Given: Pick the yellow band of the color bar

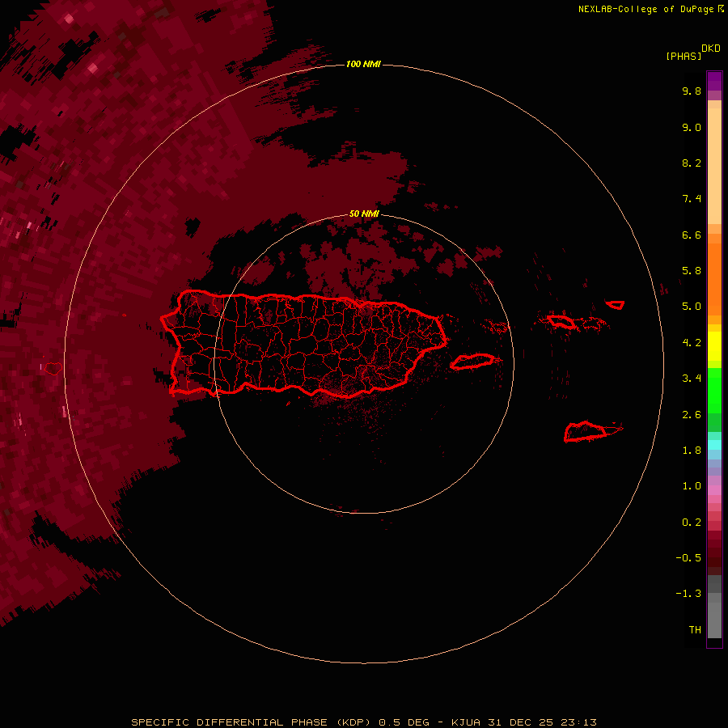Looking at the screenshot, I should (x=714, y=346).
